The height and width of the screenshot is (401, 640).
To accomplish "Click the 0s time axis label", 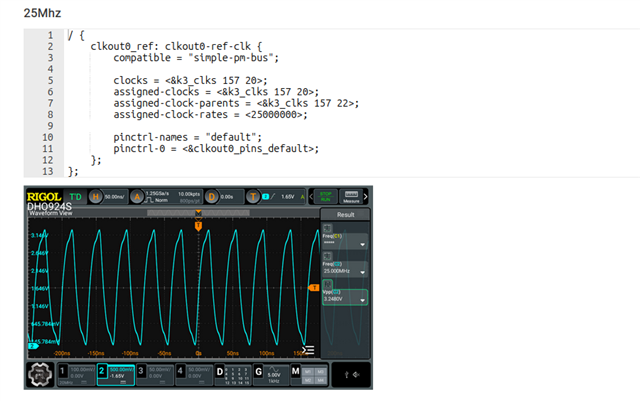I will (x=198, y=353).
